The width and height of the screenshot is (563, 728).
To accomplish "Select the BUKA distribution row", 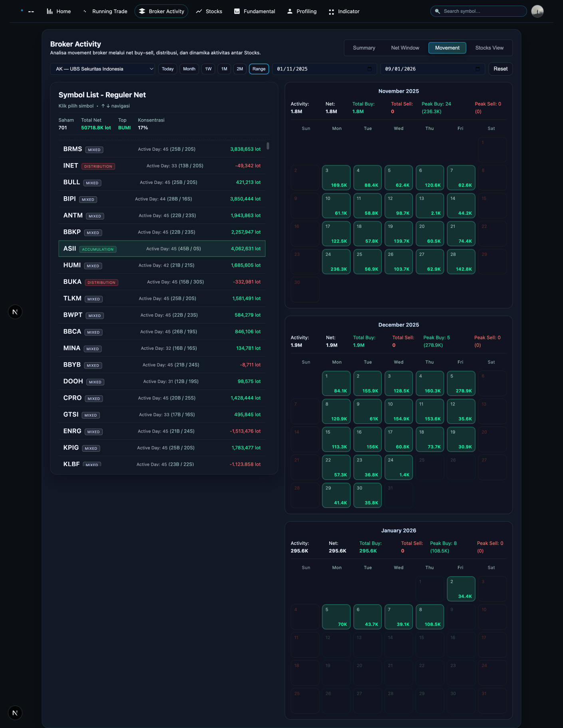I will pyautogui.click(x=162, y=282).
